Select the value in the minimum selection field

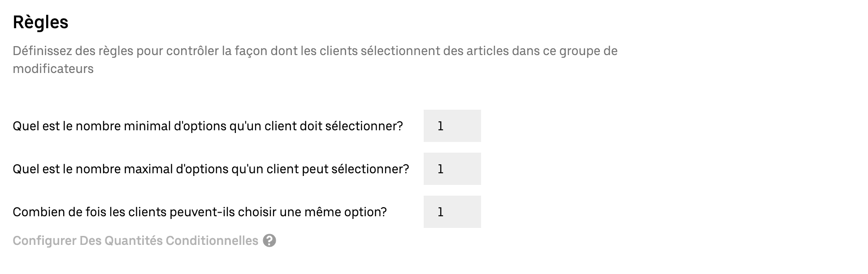[x=452, y=126]
